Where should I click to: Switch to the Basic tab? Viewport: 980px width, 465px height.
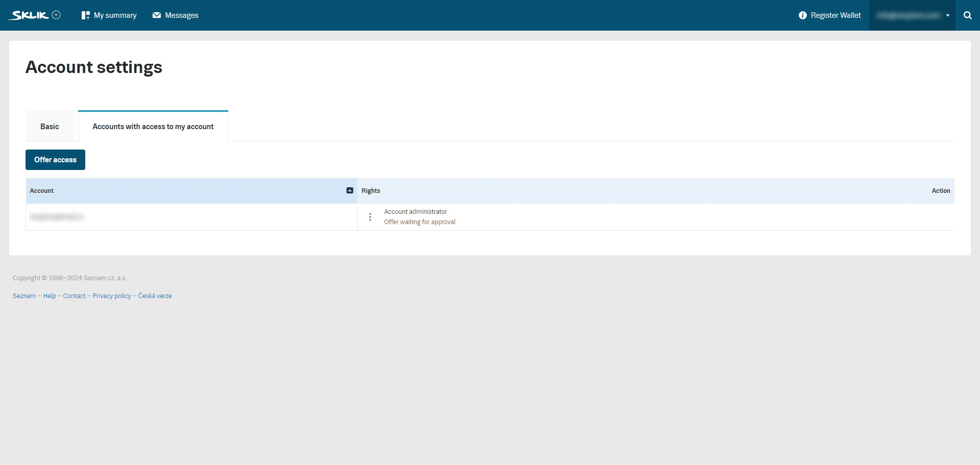click(x=50, y=126)
